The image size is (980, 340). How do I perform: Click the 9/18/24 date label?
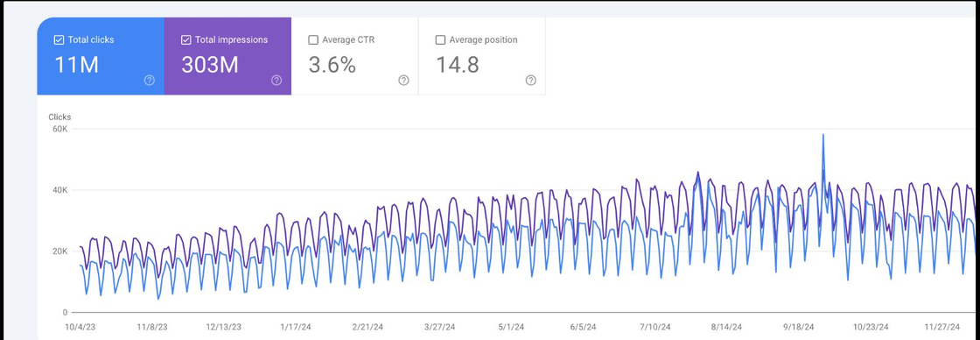(x=799, y=327)
